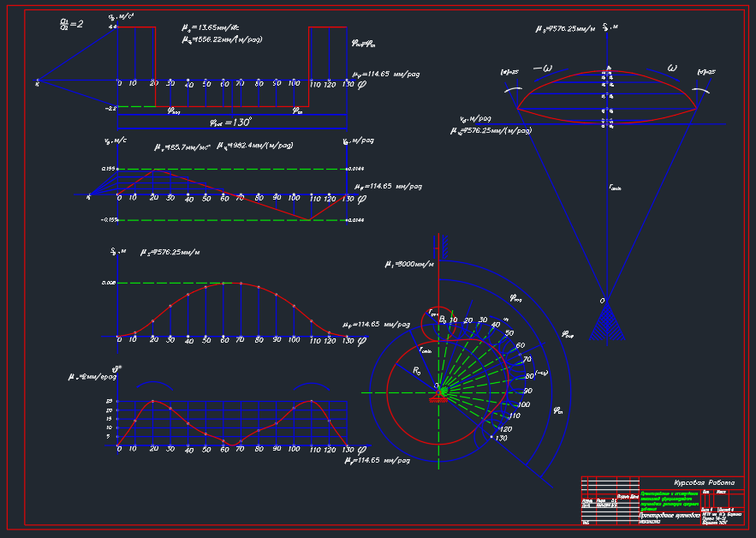Click the ϑ° axis label of bottom graph
The height and width of the screenshot is (538, 756).
click(116, 369)
